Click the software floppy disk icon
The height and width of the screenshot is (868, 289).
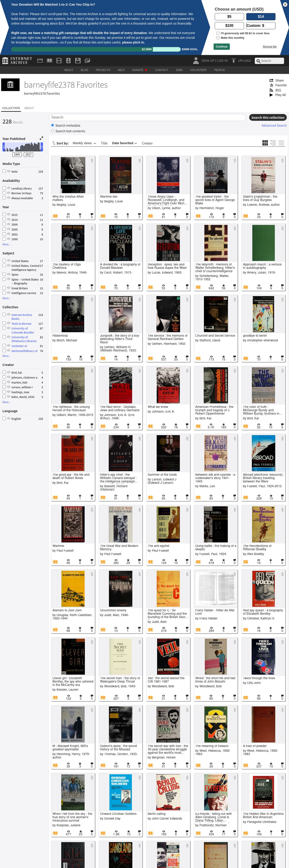point(78,61)
